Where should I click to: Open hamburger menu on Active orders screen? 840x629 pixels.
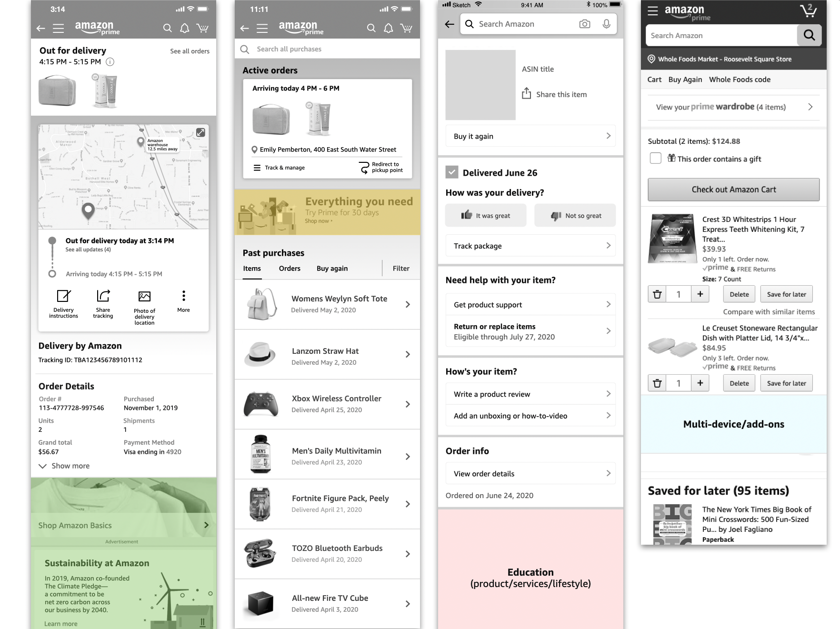[262, 29]
